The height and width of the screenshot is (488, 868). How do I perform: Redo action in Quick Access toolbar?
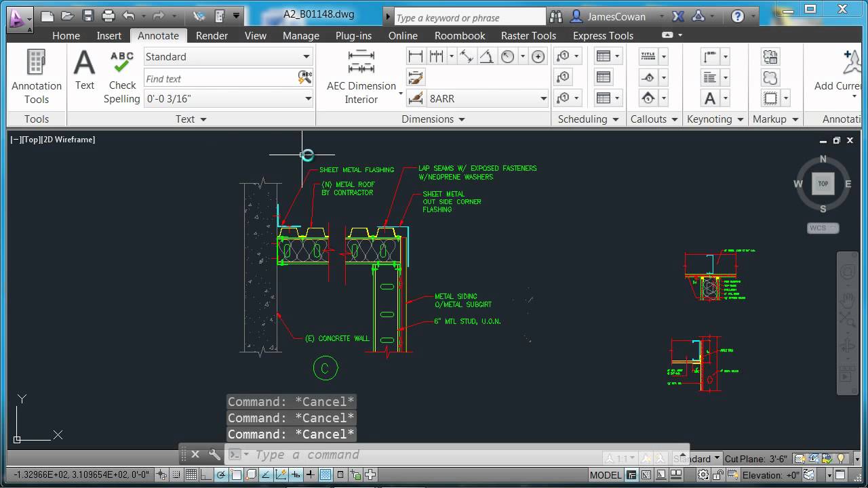point(159,16)
